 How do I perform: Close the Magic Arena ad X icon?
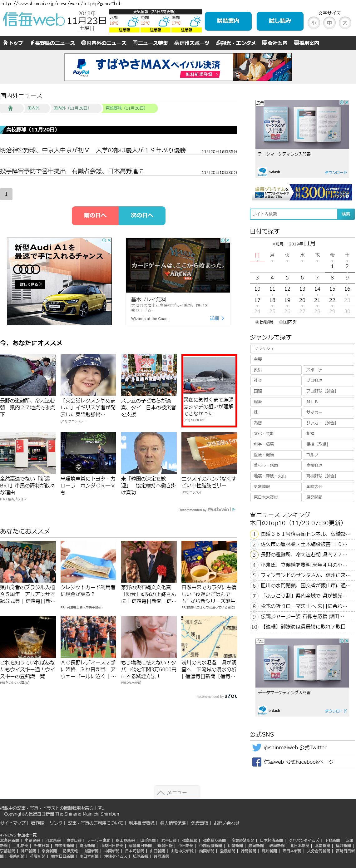click(x=228, y=240)
